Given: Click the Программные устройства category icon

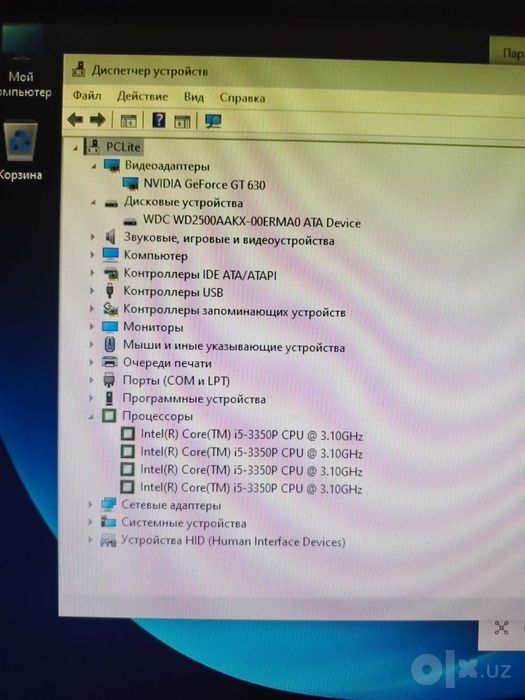Looking at the screenshot, I should point(109,398).
